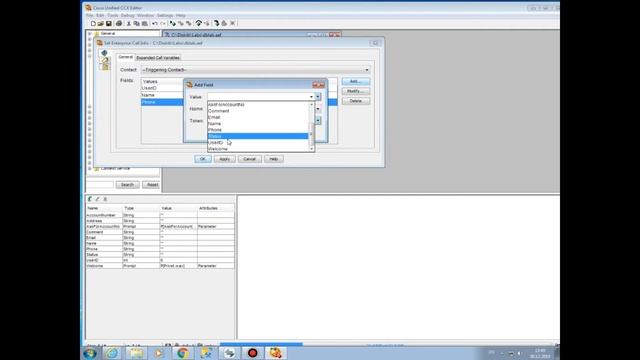Click the palette search input field
Screen dimensions: 640x360
100,185
